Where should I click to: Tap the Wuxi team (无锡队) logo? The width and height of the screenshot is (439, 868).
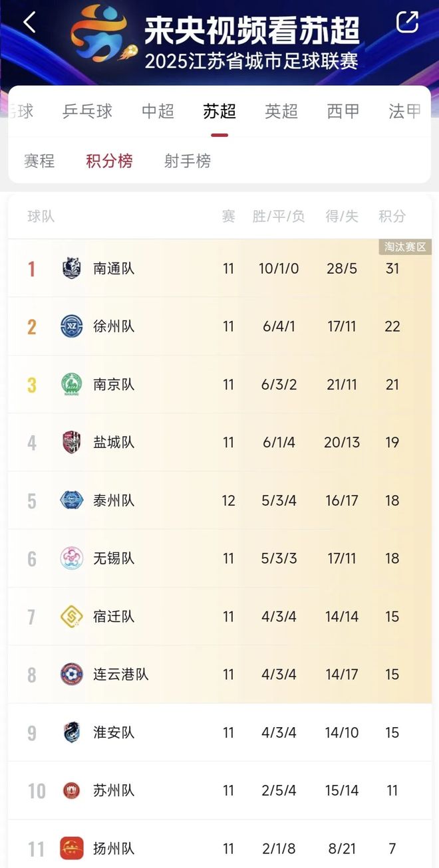(x=71, y=558)
